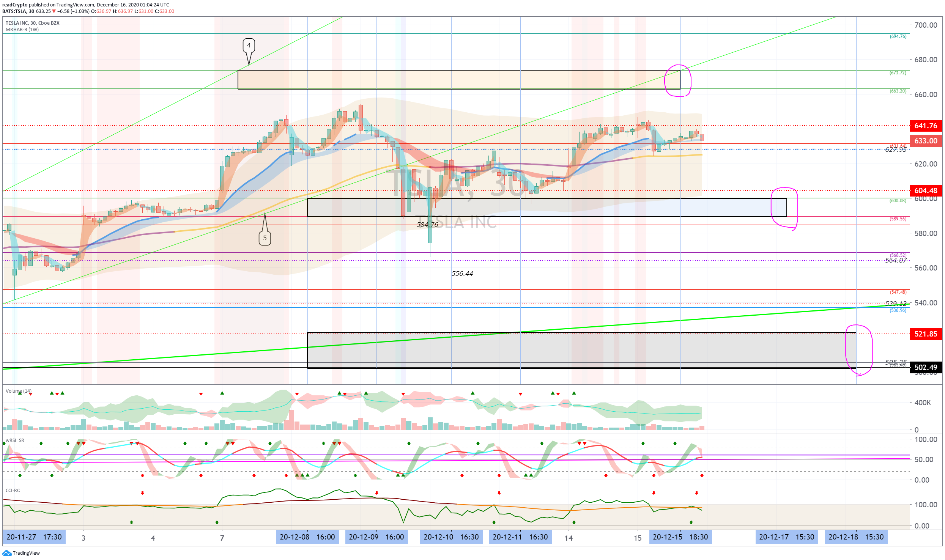Select the 560.00 price axis label
The image size is (945, 560).
tap(926, 268)
